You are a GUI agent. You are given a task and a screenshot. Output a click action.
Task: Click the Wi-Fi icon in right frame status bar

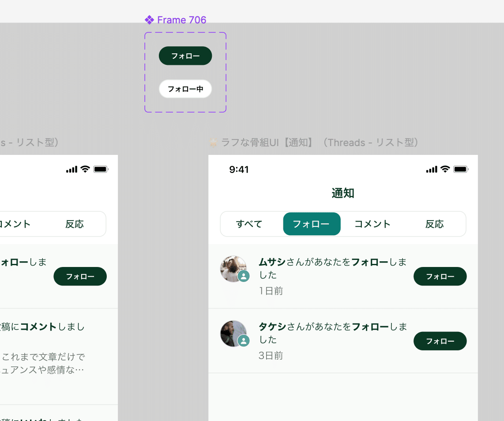(445, 169)
